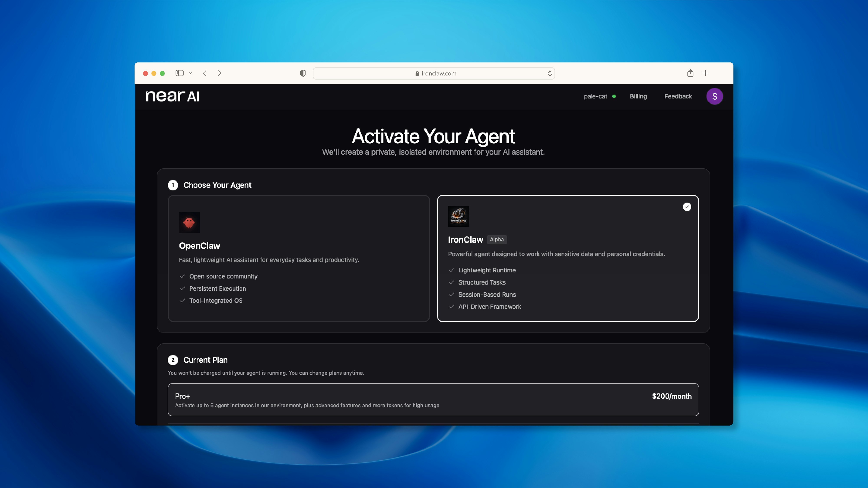
Task: Expand the sidebar options dropdown chevron
Action: point(190,73)
